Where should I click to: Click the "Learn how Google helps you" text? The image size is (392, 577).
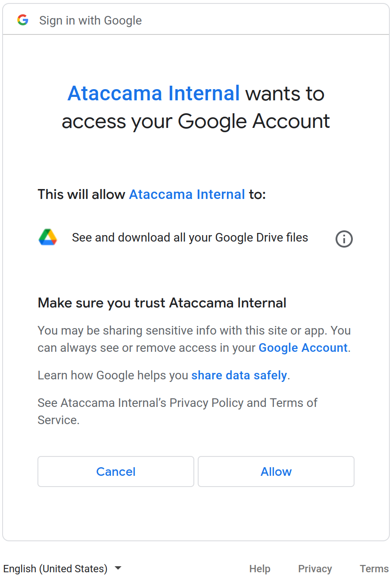[x=113, y=375]
